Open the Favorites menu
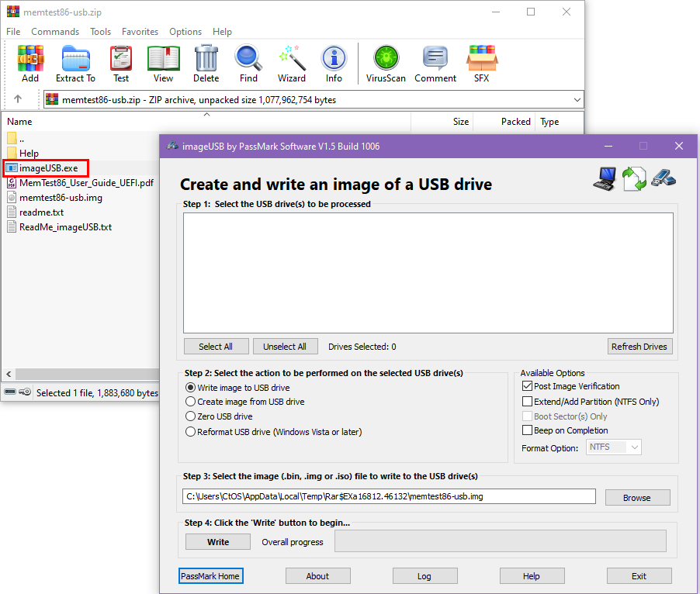This screenshot has height=594, width=700. (140, 32)
